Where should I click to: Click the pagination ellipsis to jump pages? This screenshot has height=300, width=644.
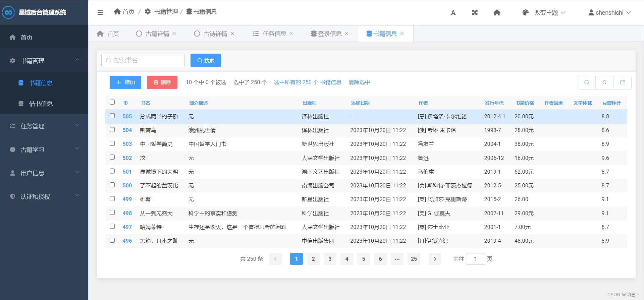click(397, 259)
